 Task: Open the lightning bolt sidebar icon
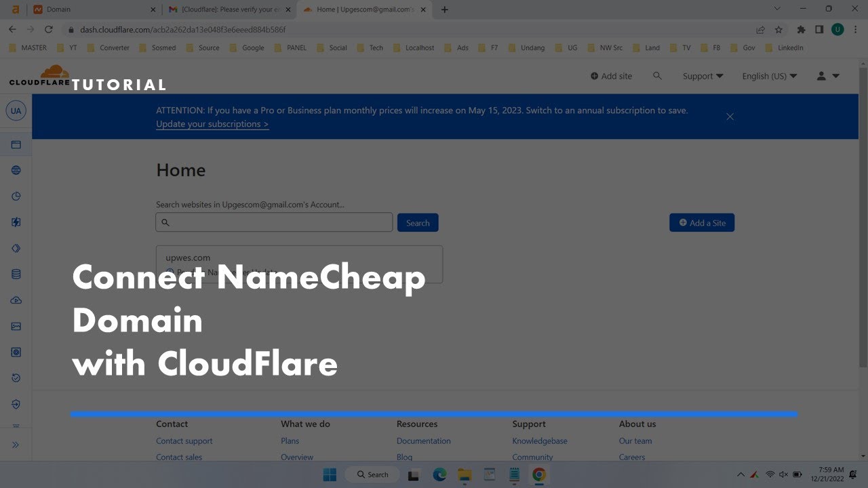(16, 222)
